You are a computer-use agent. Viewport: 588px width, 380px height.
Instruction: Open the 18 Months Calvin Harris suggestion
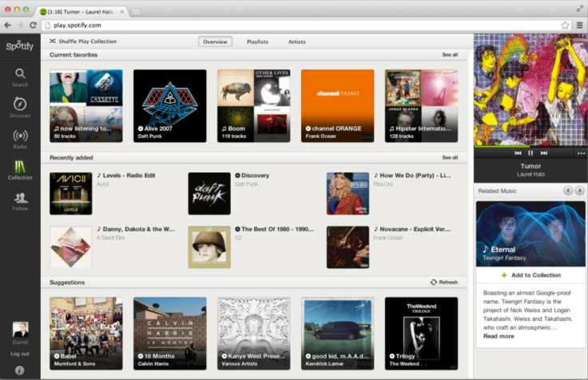click(x=170, y=334)
